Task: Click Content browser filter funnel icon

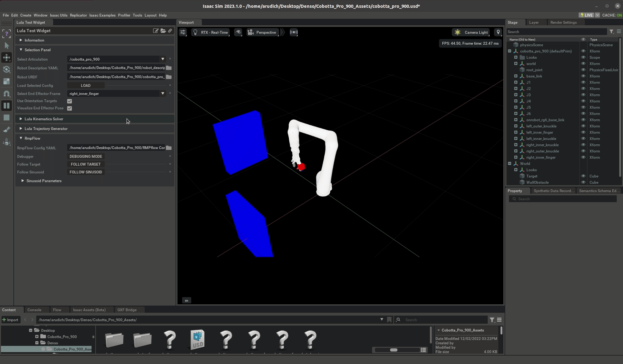Action: click(x=492, y=320)
